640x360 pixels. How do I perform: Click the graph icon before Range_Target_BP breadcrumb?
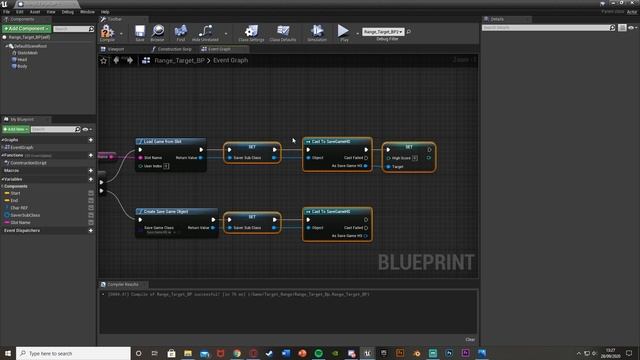coord(146,60)
